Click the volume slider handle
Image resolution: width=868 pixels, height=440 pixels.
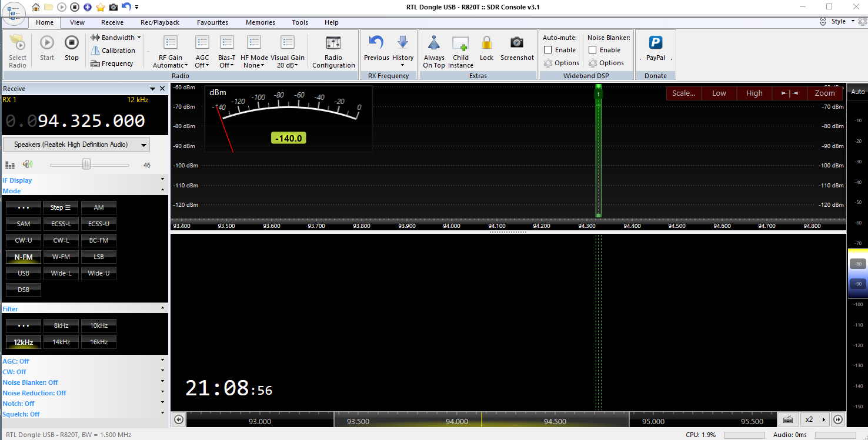click(x=86, y=165)
